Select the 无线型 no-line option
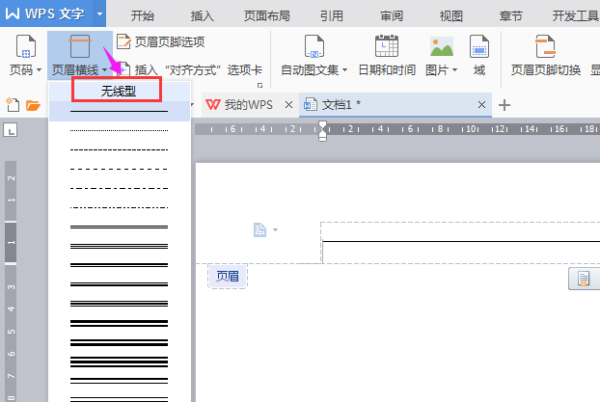Image resolution: width=600 pixels, height=402 pixels. 119,91
